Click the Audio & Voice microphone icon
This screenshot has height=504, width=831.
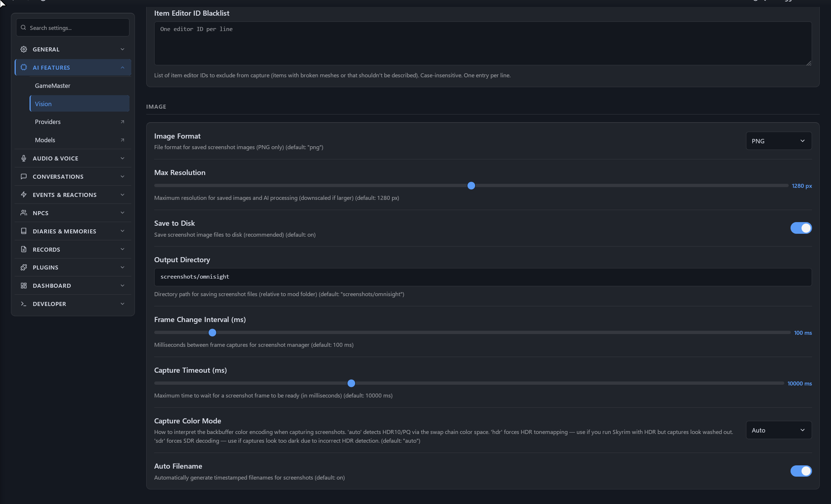[24, 158]
